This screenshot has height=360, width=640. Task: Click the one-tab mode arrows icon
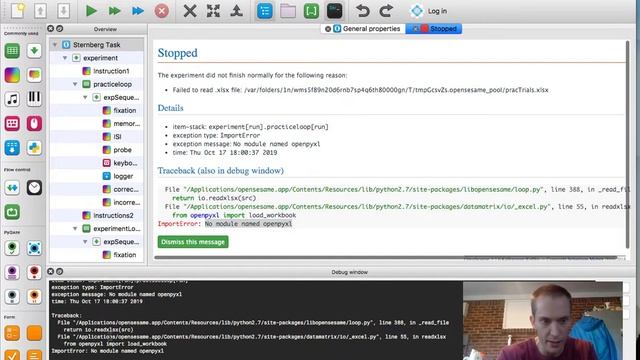click(x=213, y=11)
